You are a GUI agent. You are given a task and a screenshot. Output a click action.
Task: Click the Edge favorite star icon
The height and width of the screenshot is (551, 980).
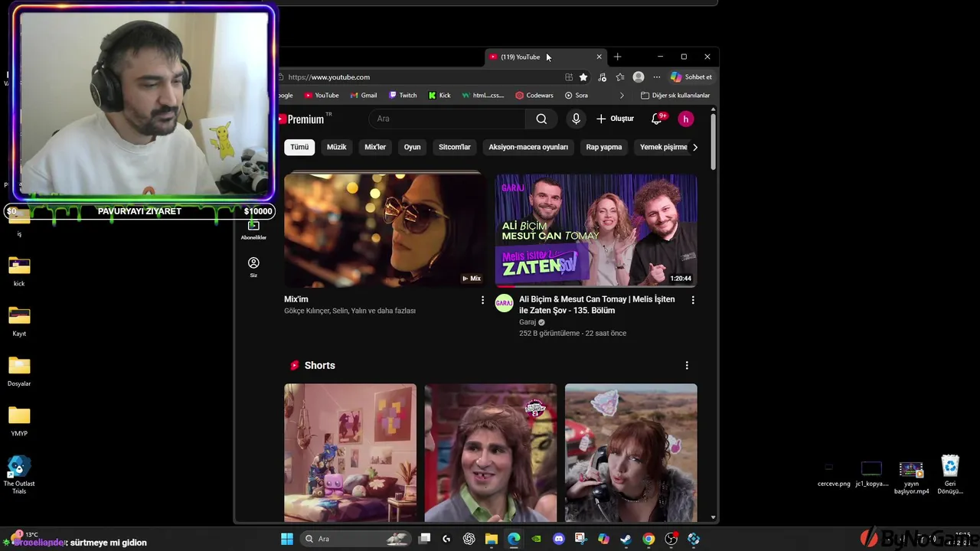[583, 77]
